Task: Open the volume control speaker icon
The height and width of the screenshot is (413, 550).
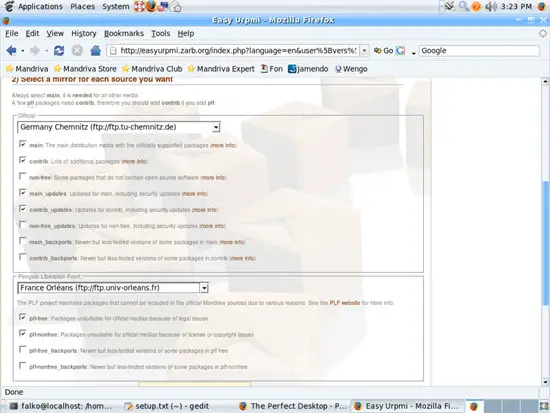Action: coord(491,6)
